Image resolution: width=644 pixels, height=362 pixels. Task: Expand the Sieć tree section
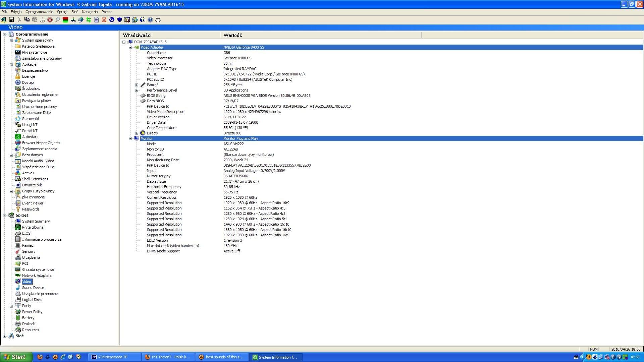coord(5,336)
